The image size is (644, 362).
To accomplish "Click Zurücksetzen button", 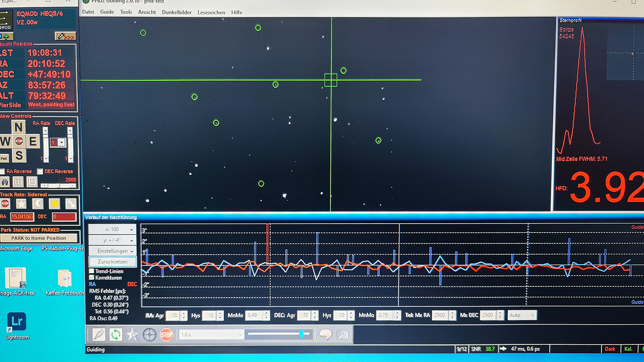I will pos(113,261).
